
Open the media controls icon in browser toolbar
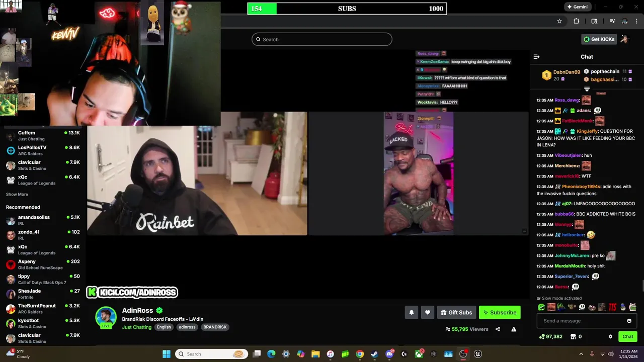(612, 21)
